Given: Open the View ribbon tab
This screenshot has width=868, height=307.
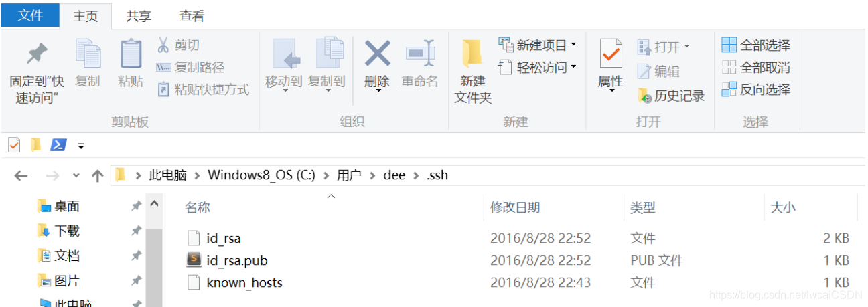Looking at the screenshot, I should coord(192,16).
